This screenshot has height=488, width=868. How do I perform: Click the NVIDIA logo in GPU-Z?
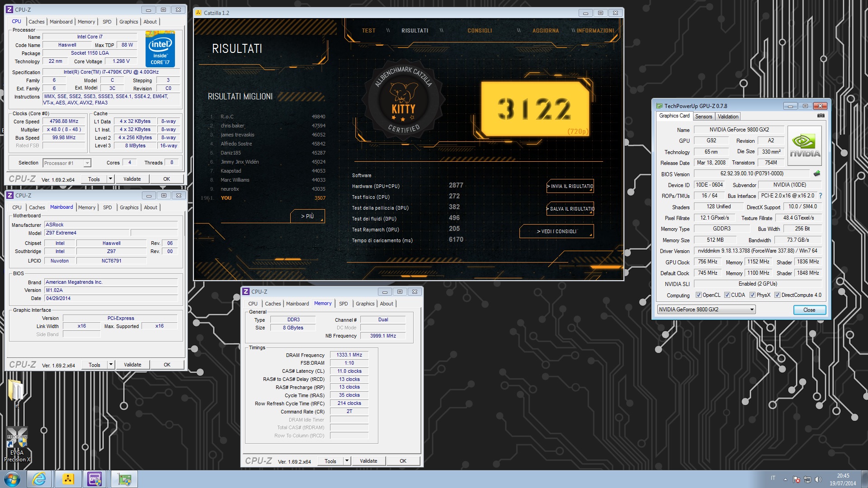click(805, 145)
